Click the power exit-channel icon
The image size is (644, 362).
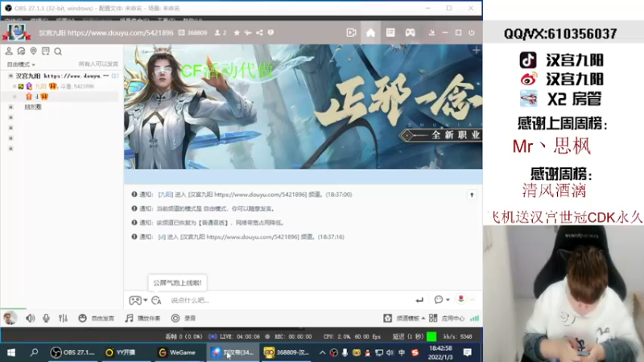pos(472,33)
